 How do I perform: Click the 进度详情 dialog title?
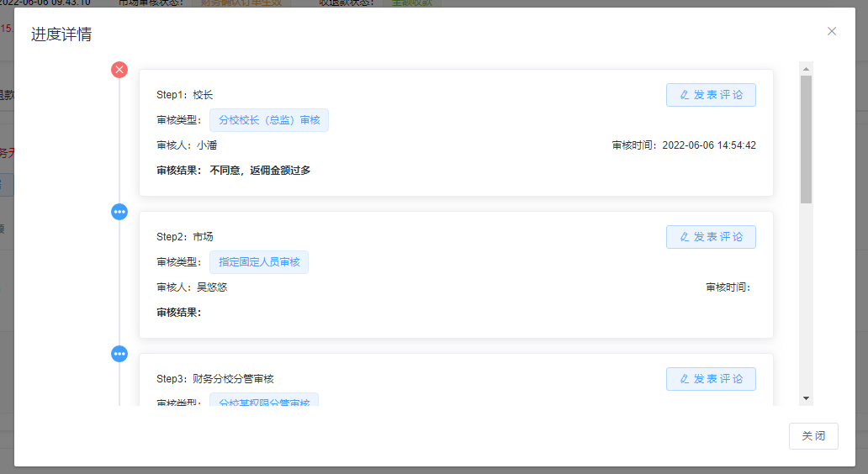(x=61, y=34)
